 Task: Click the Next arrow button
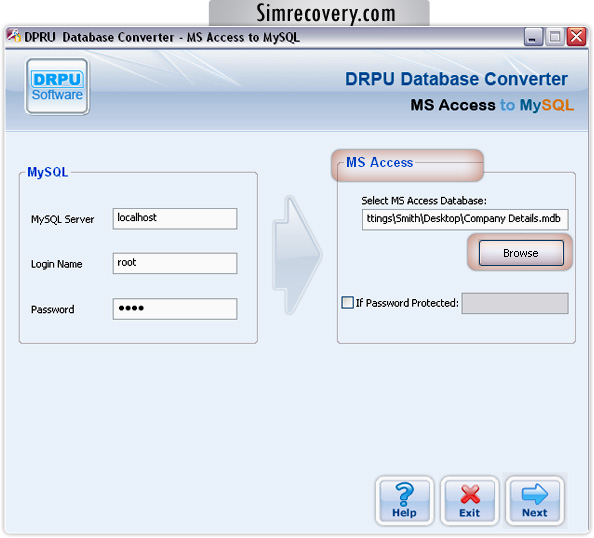[535, 500]
